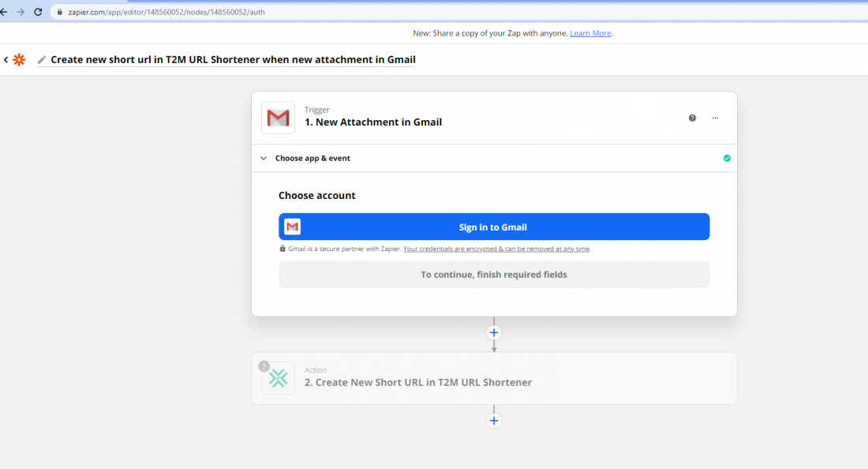Click the padlock icon in the address bar
Image resolution: width=868 pixels, height=469 pixels.
[59, 12]
